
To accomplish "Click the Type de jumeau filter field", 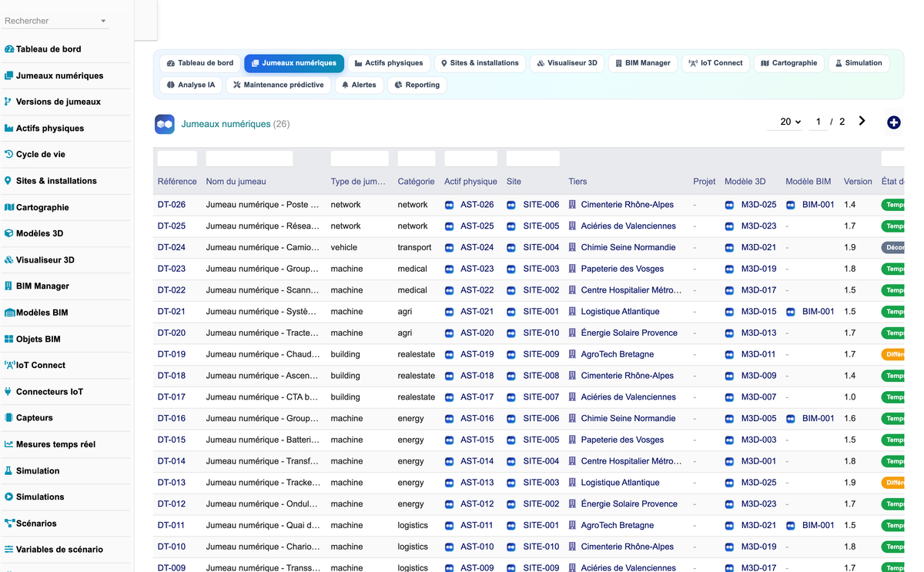I will [360, 159].
